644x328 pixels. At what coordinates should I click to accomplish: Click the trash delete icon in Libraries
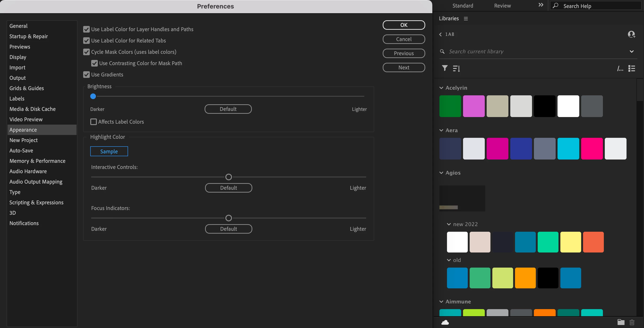(x=632, y=322)
